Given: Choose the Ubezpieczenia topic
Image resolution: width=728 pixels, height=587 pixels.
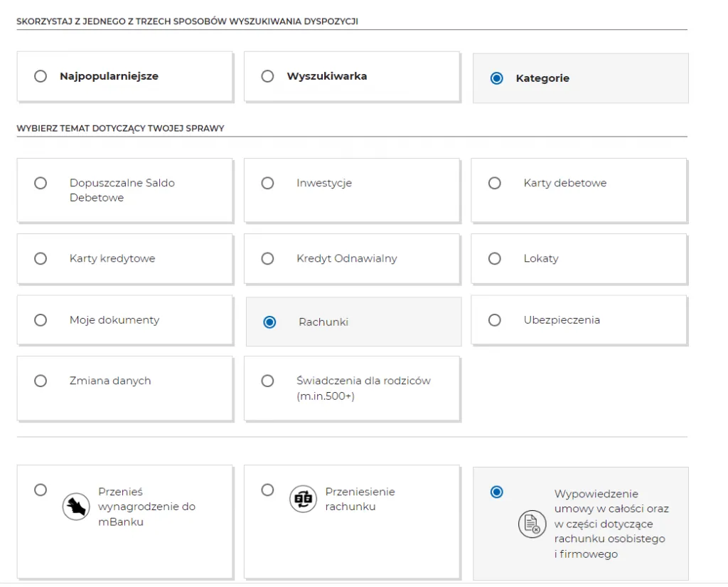Looking at the screenshot, I should (x=495, y=320).
